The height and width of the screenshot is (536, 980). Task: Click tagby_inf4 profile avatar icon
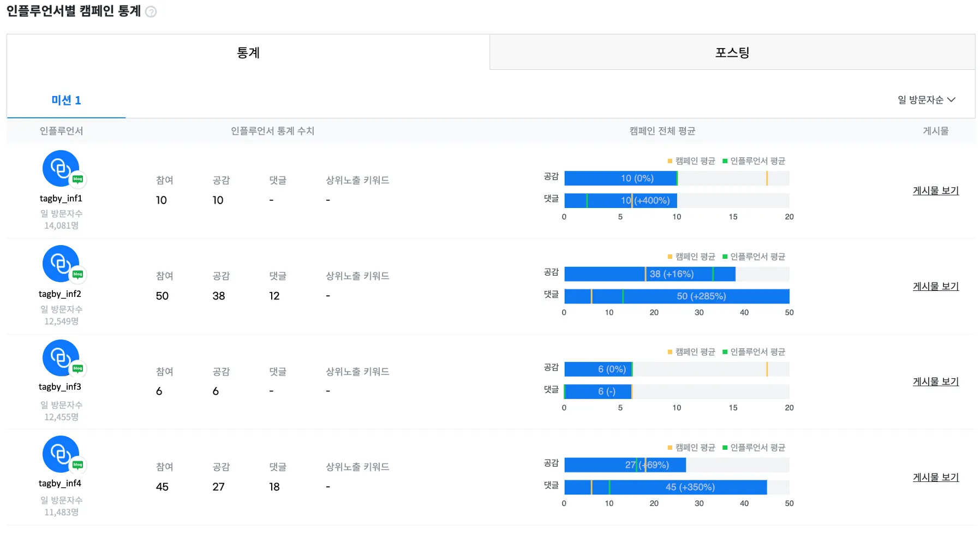click(60, 454)
